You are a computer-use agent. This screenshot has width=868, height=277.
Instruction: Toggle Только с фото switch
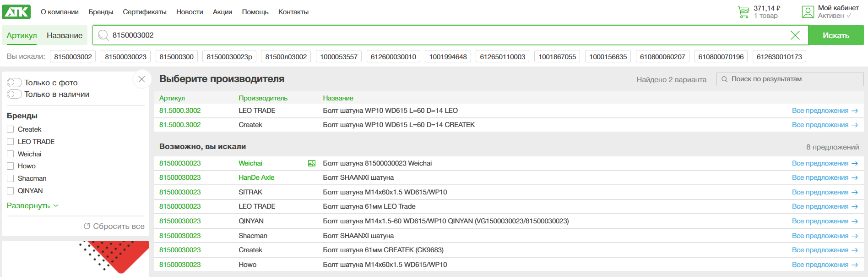click(x=15, y=83)
